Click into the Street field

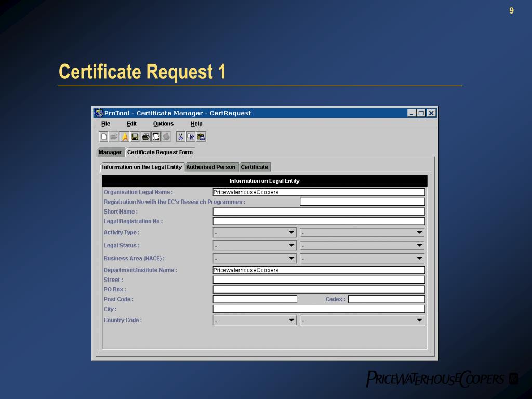pos(319,280)
